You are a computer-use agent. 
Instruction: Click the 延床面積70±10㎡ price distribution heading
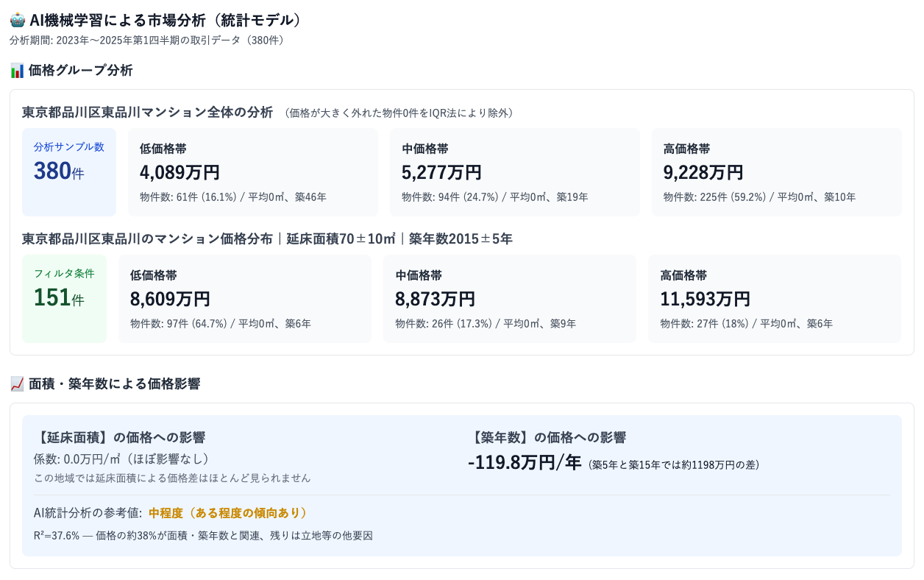tap(267, 239)
